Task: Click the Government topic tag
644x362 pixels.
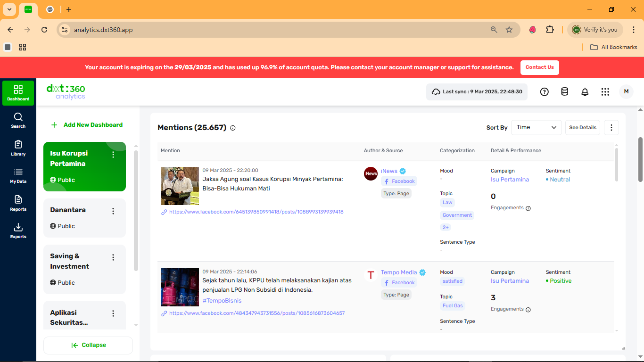Action: point(457,215)
